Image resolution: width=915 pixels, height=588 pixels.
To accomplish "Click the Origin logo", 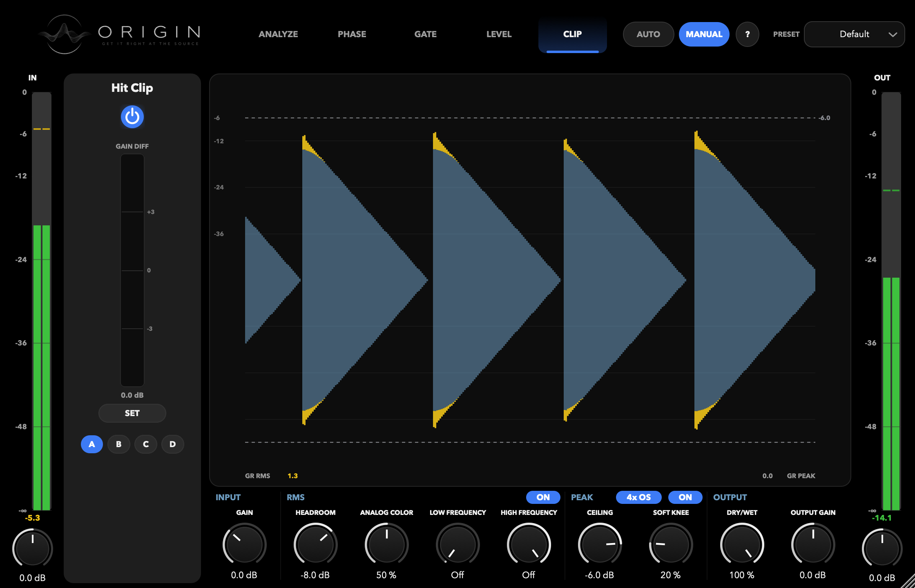I will click(119, 34).
